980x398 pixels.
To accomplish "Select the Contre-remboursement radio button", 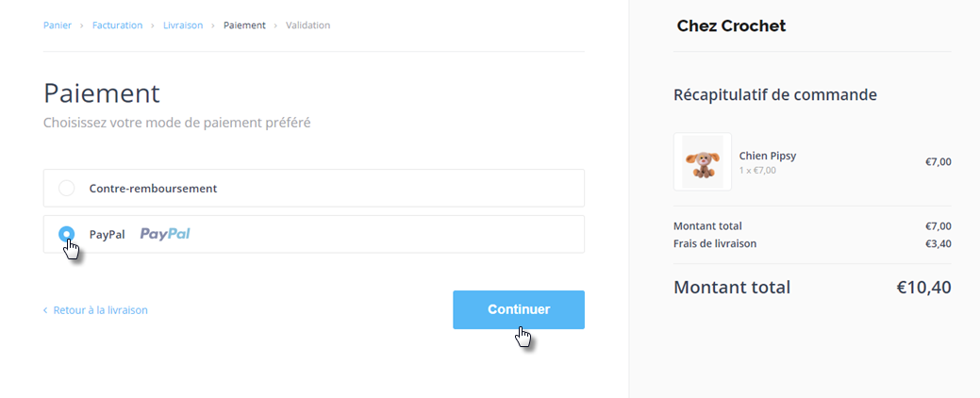I will click(x=67, y=188).
